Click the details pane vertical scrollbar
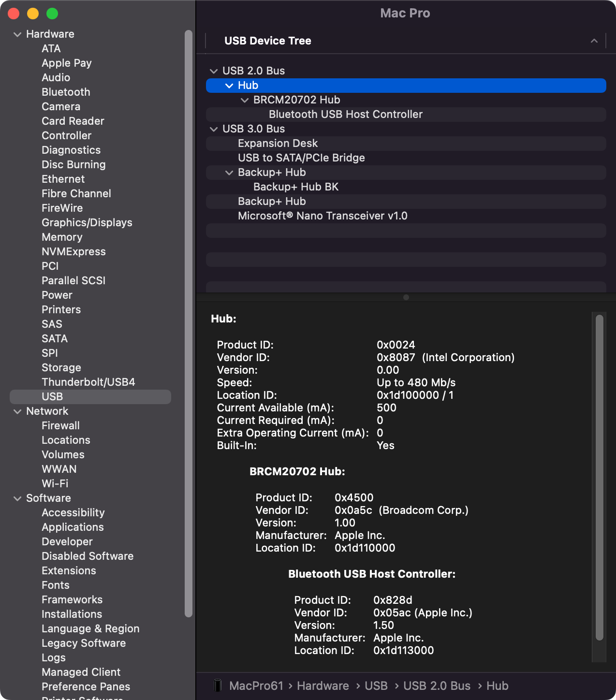 [x=600, y=478]
